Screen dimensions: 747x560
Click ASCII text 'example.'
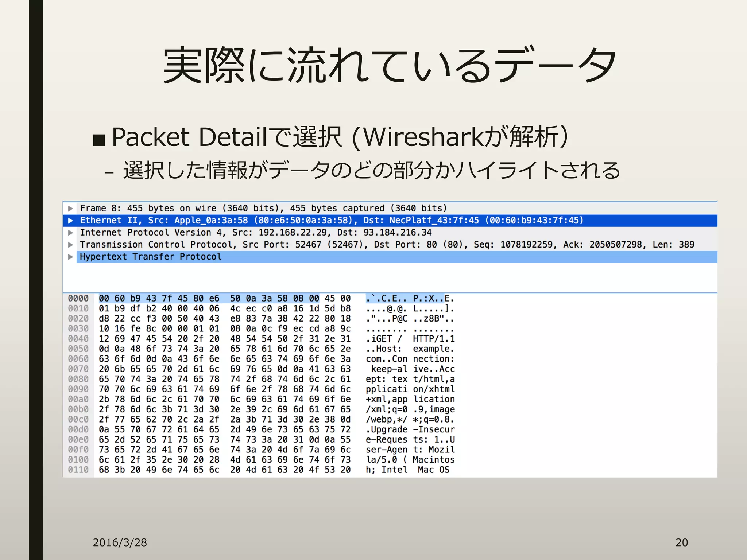(434, 349)
